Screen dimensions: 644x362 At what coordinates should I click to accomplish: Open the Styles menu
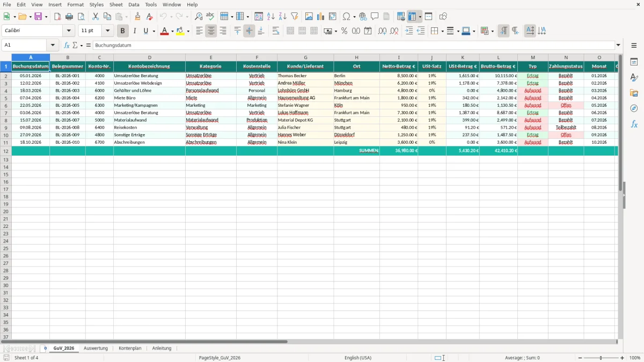[97, 4]
